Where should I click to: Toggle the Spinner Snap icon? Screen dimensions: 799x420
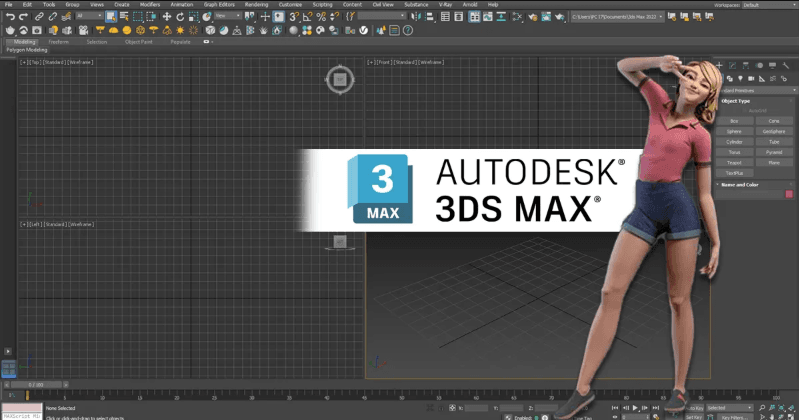point(335,17)
